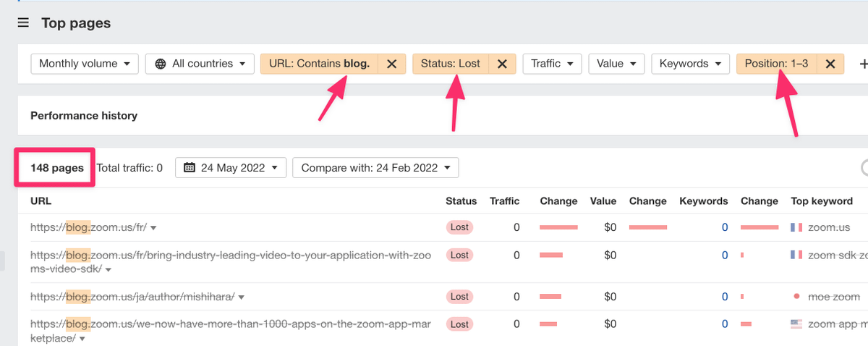Remove the URL Contains blog. filter
Screen dimensions: 868x346
[391, 64]
